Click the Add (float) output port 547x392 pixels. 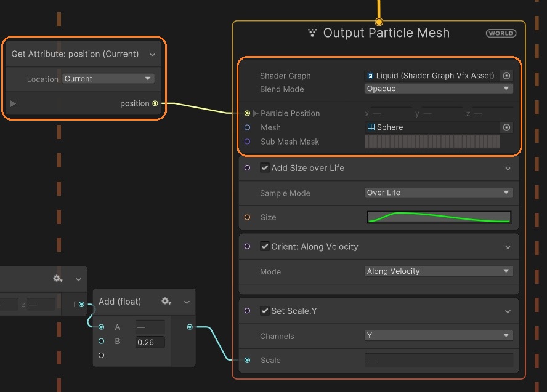pyautogui.click(x=190, y=327)
